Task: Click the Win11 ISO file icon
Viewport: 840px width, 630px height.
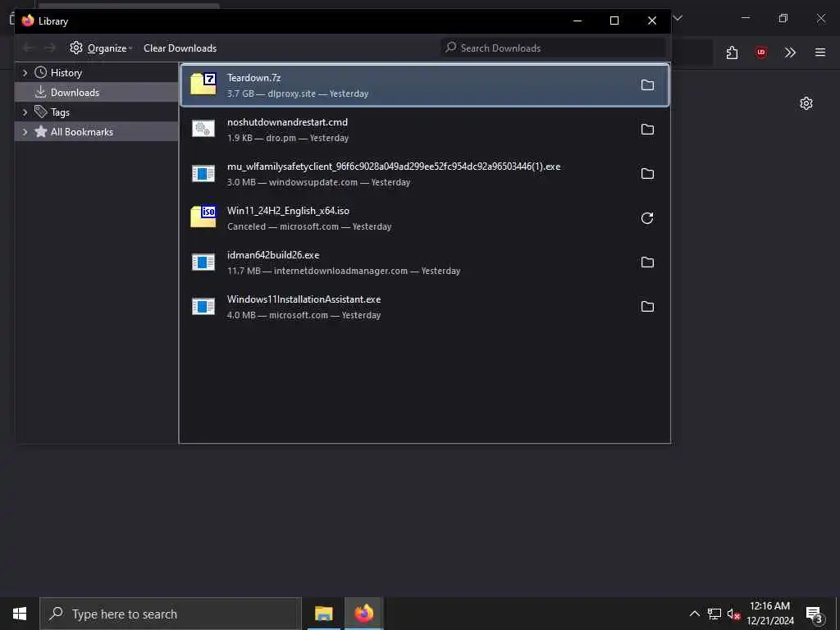Action: point(203,217)
